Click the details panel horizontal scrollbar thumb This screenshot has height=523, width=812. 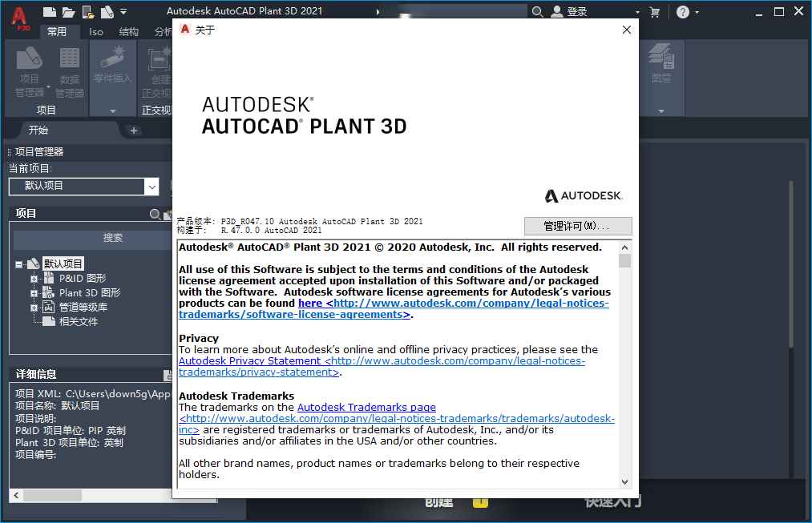click(52, 496)
